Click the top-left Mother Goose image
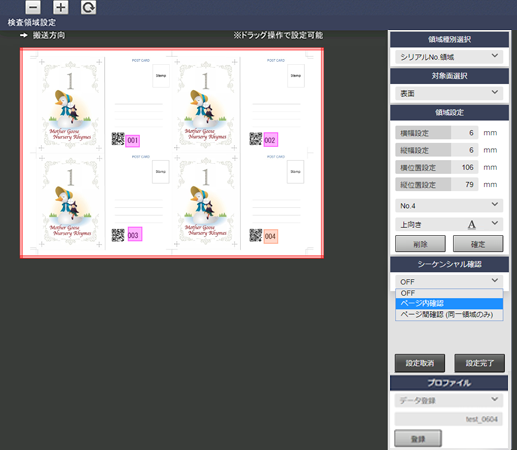 coord(70,105)
